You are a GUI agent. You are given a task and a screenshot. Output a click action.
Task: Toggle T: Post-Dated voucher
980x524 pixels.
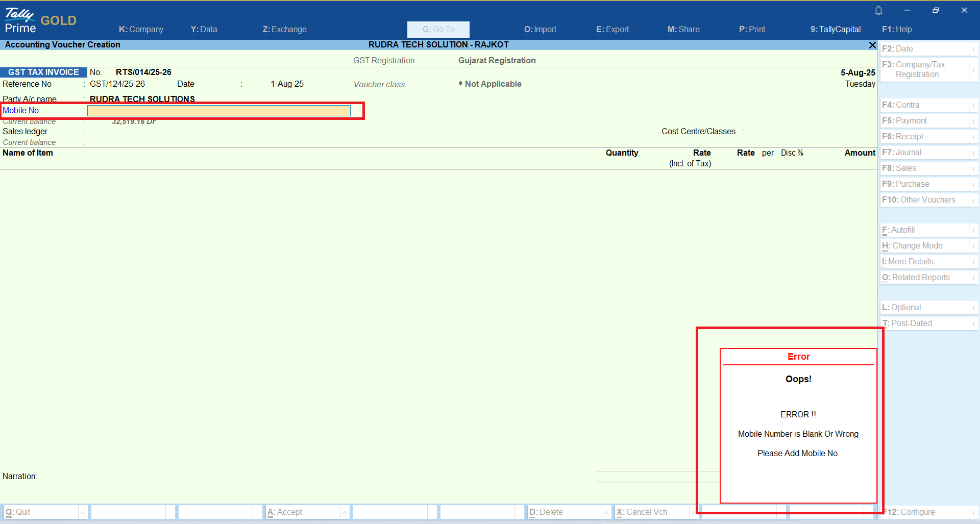pos(924,323)
